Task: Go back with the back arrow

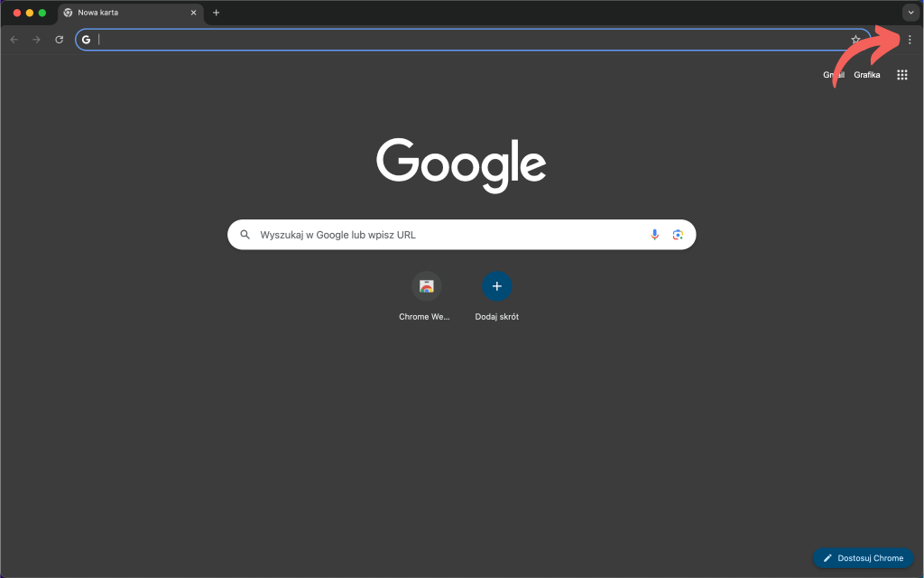Action: 14,40
